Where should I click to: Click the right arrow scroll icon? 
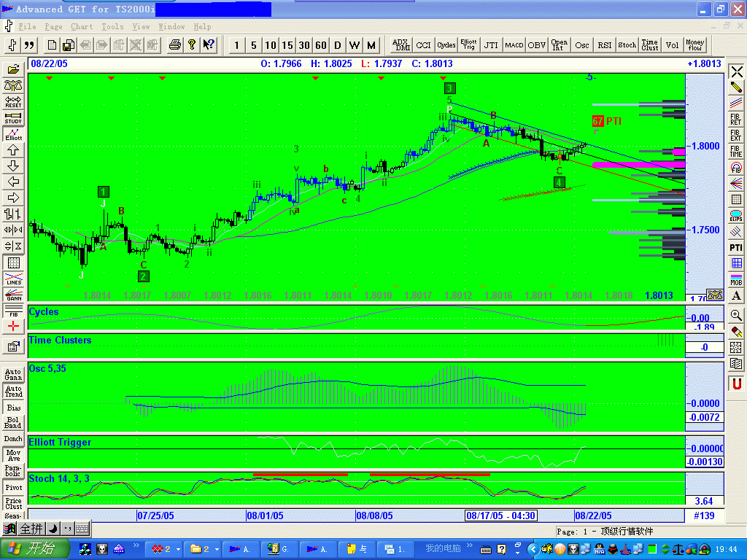pos(13,198)
